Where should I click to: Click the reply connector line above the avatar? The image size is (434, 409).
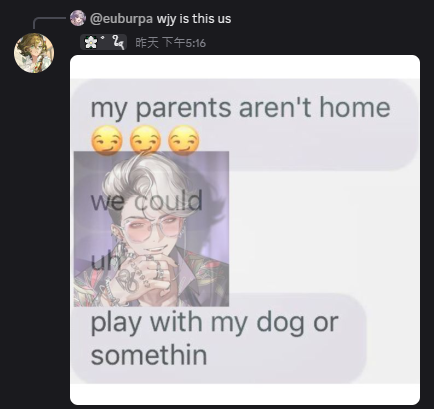tap(48, 23)
